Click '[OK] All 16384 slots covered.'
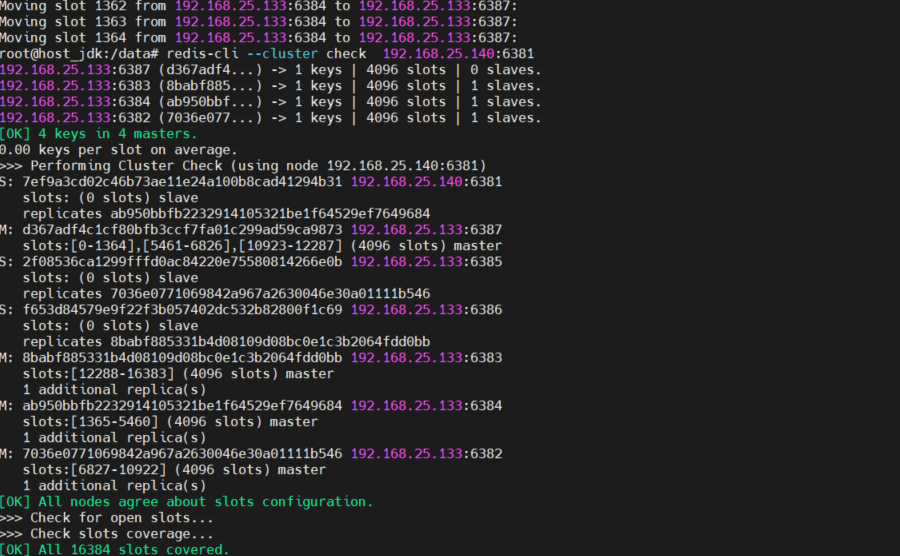The height and width of the screenshot is (556, 900). point(115,550)
